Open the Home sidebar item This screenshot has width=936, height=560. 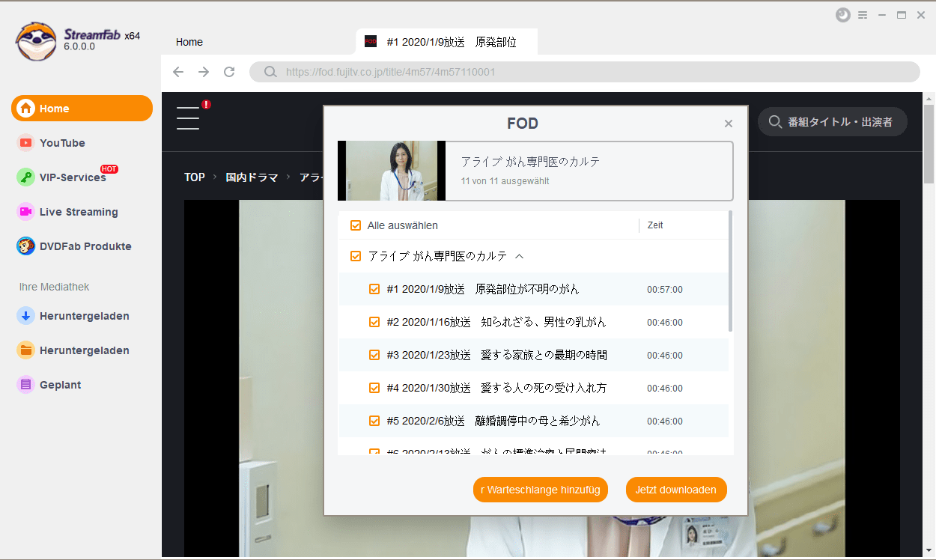[82, 109]
